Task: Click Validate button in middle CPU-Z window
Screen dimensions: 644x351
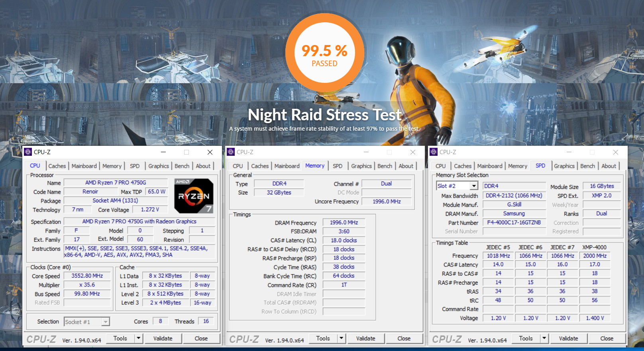Action: [366, 338]
